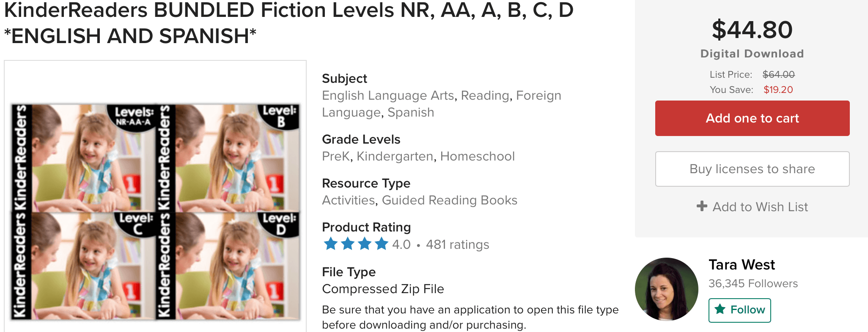
Task: Click the Add one to cart button
Action: click(x=752, y=118)
